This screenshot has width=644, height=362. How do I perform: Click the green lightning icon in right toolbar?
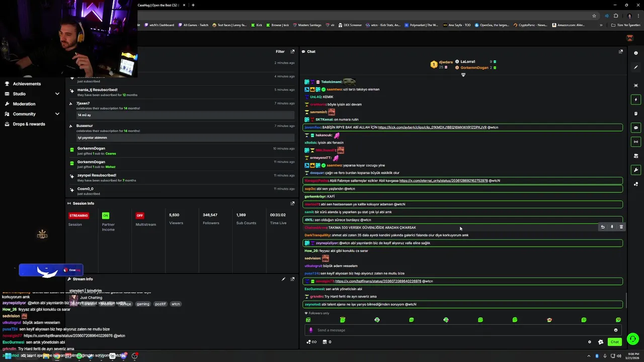click(x=636, y=100)
